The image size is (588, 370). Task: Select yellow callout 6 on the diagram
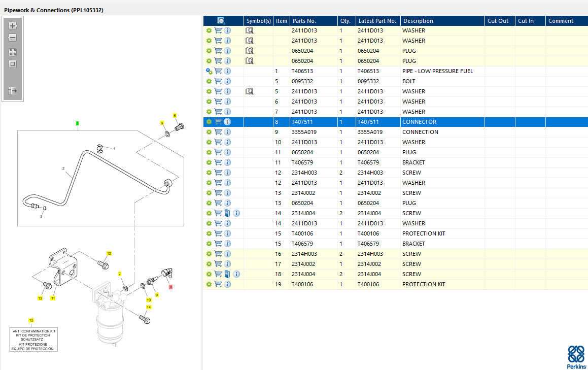click(x=162, y=123)
